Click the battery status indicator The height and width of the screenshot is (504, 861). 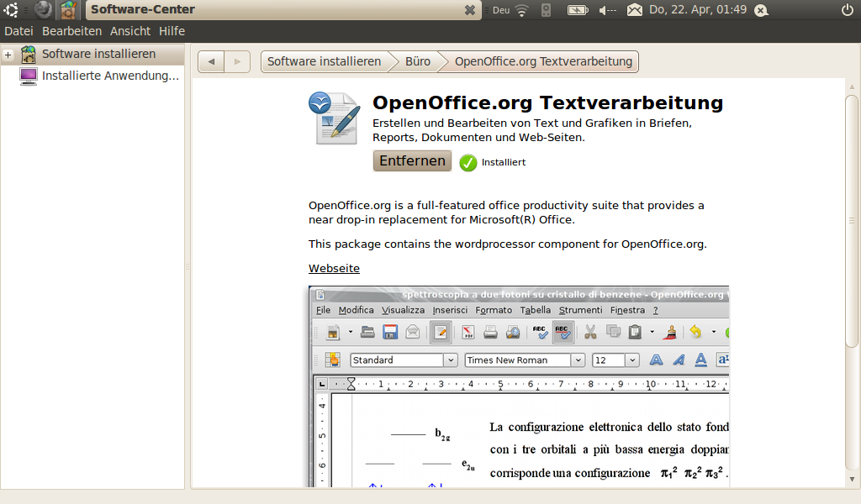tap(577, 10)
